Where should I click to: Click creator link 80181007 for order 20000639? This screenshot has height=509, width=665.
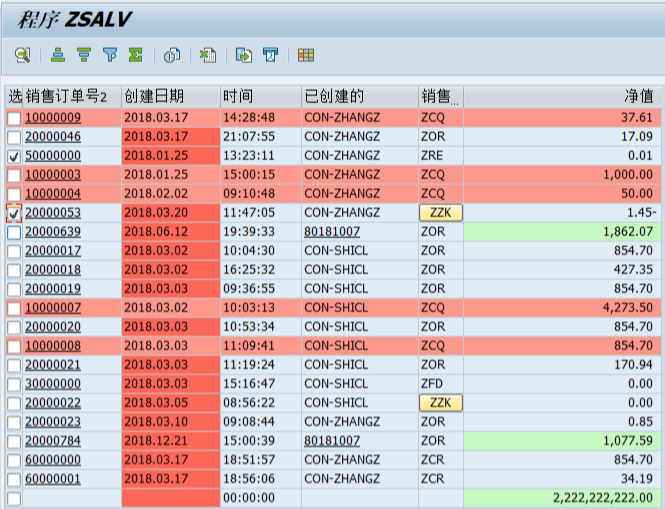(332, 232)
